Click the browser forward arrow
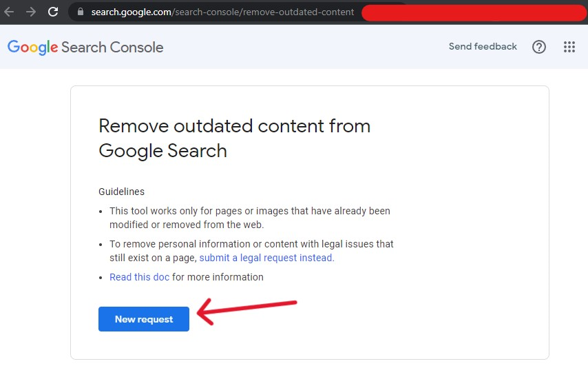The image size is (588, 368). tap(31, 12)
